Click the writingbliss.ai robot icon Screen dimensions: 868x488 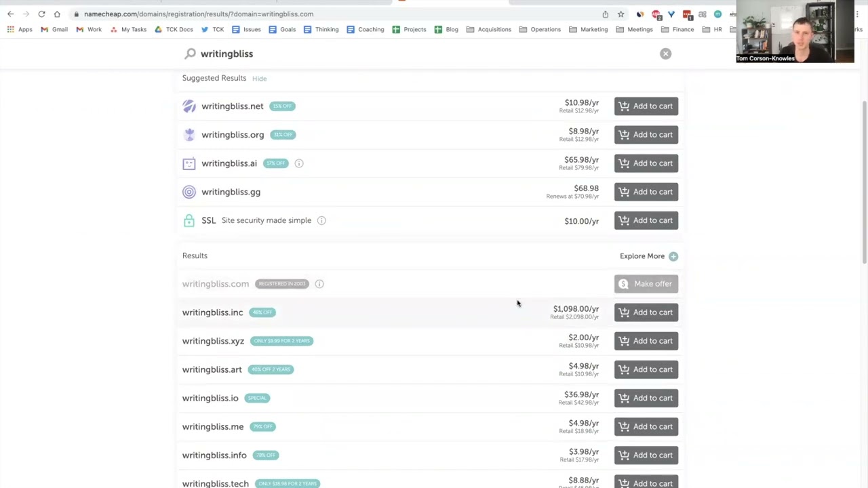tap(189, 163)
